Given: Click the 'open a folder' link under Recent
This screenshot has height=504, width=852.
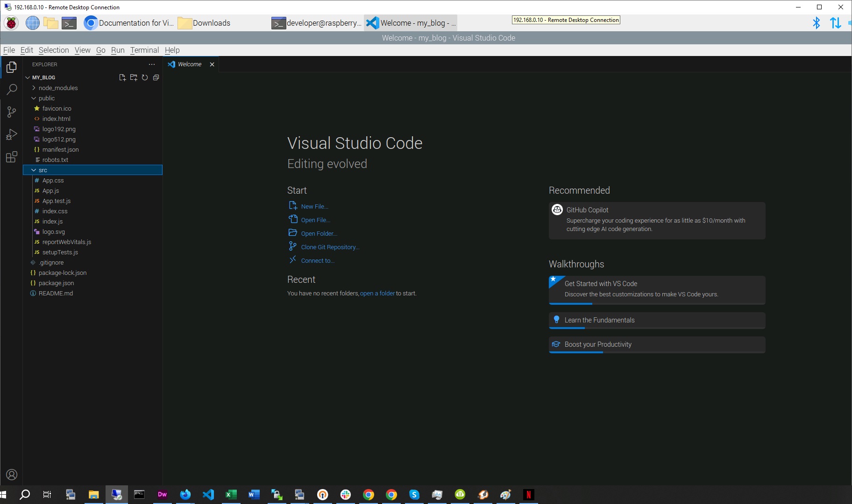Looking at the screenshot, I should [377, 293].
